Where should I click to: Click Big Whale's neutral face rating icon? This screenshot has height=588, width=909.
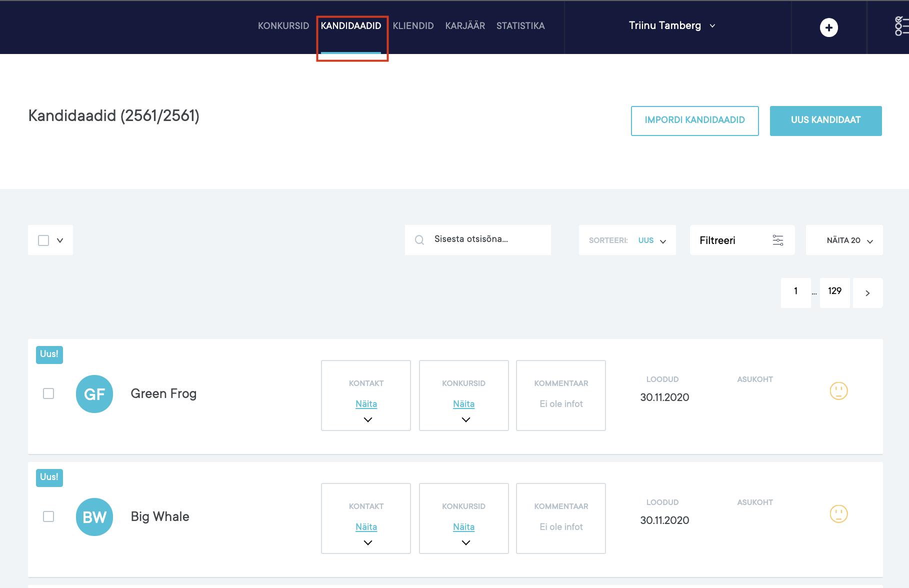tap(838, 514)
